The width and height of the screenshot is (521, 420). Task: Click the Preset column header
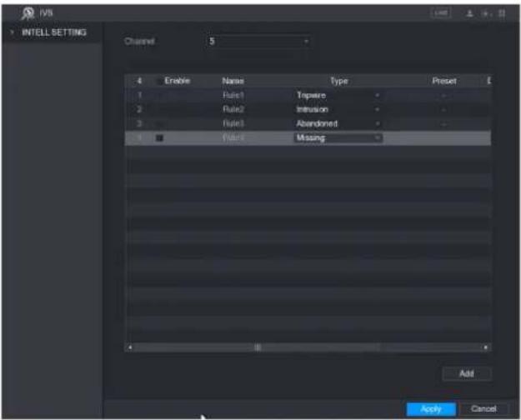[x=444, y=81]
